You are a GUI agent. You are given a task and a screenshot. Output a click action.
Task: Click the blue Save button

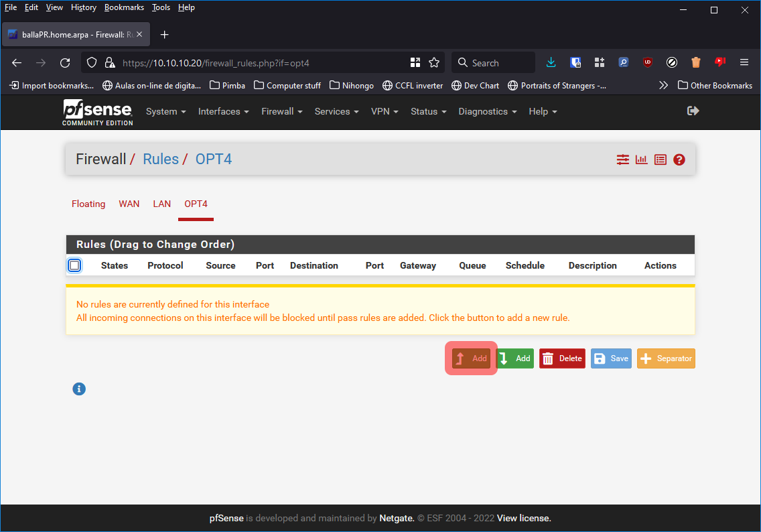coord(611,358)
